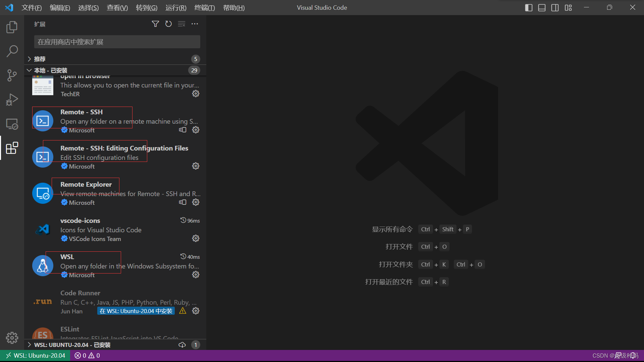Open the Source Control view
644x362 pixels.
pyautogui.click(x=12, y=75)
